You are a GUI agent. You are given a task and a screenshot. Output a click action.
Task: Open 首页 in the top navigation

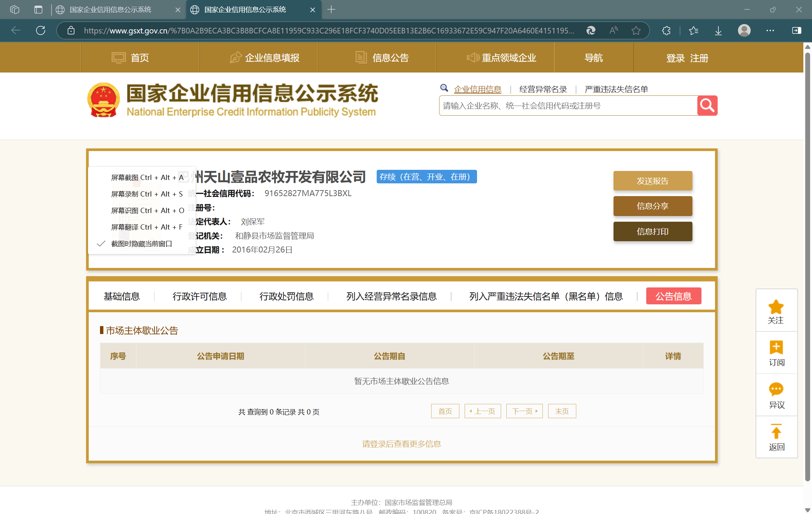pos(140,57)
